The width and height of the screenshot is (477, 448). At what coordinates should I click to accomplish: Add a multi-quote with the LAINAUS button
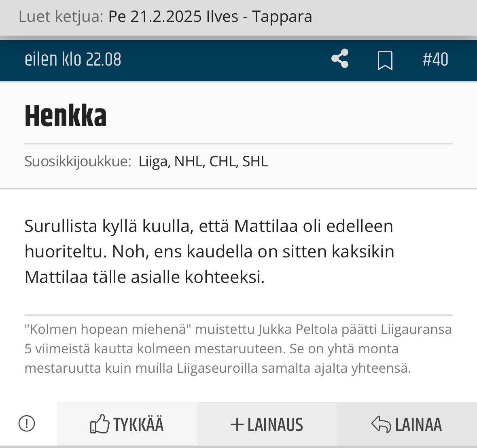267,424
